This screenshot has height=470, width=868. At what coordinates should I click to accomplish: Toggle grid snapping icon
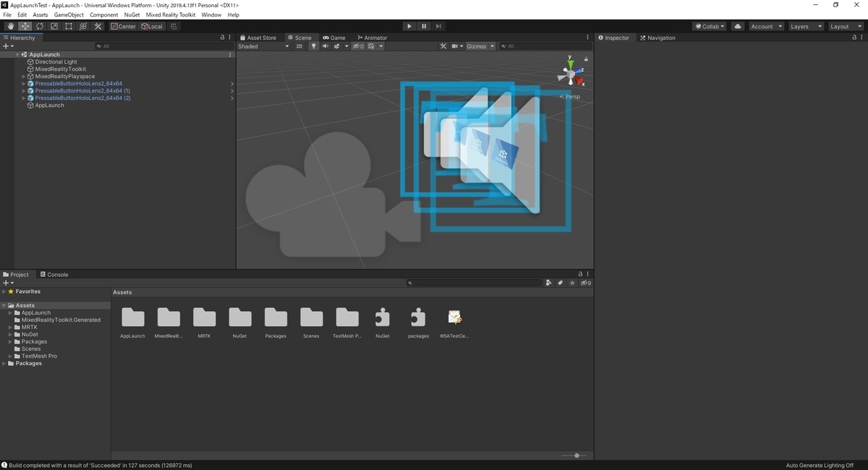tap(174, 26)
